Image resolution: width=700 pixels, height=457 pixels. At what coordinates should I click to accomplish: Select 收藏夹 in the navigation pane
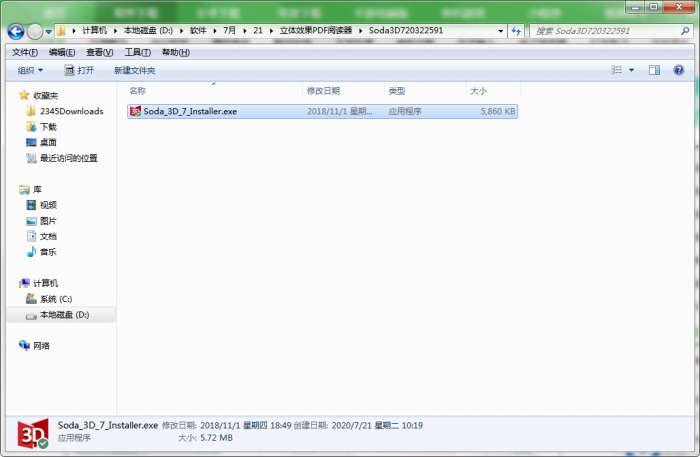pyautogui.click(x=46, y=96)
